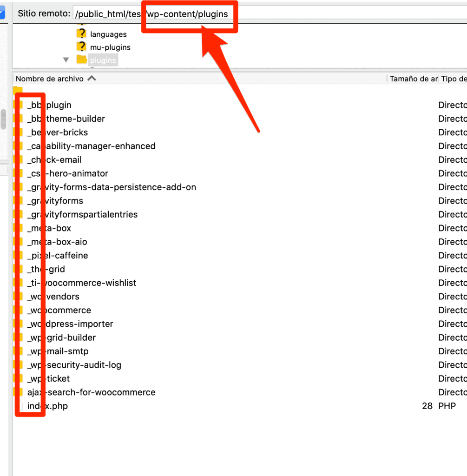The image size is (467, 476).
Task: Select the _wc-vendors folder
Action: [53, 296]
